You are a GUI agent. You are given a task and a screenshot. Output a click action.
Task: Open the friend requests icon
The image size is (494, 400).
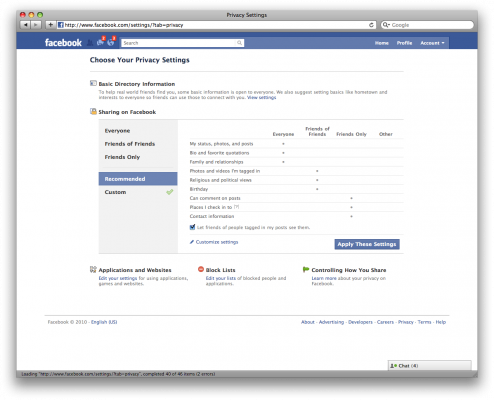[90, 43]
